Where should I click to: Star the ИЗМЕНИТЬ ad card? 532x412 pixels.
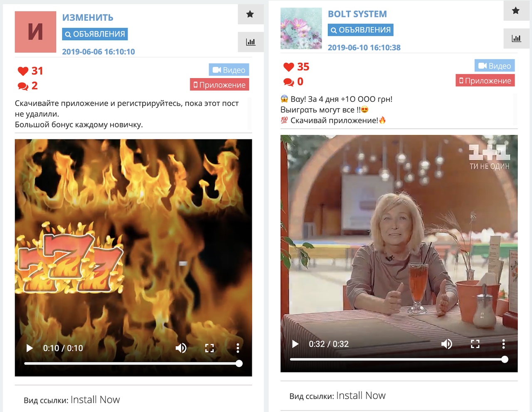click(250, 14)
